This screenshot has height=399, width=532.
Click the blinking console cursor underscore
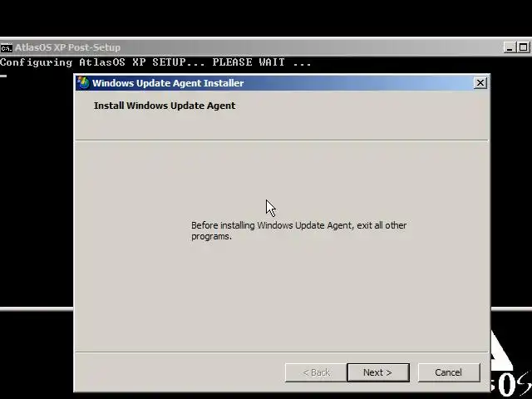point(3,76)
